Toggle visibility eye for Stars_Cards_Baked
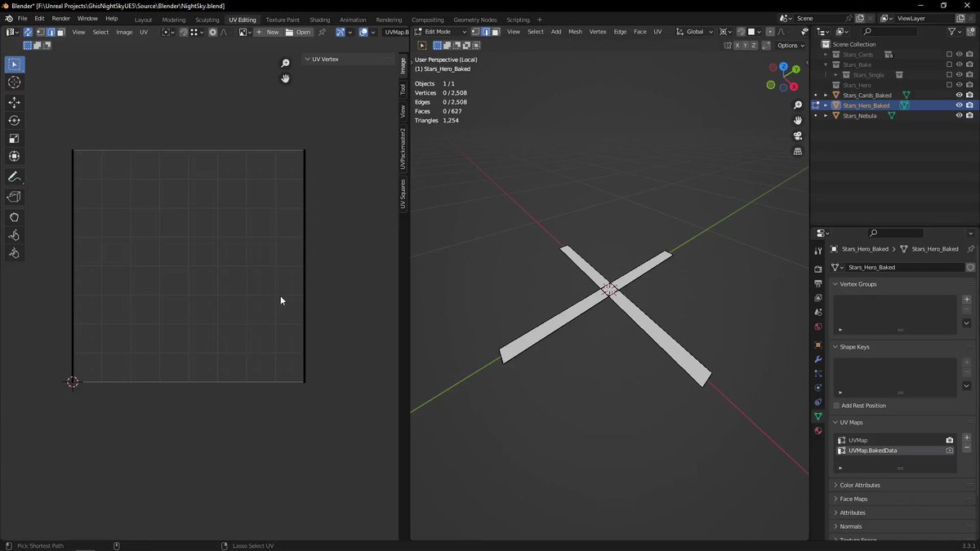The image size is (980, 551). [959, 96]
